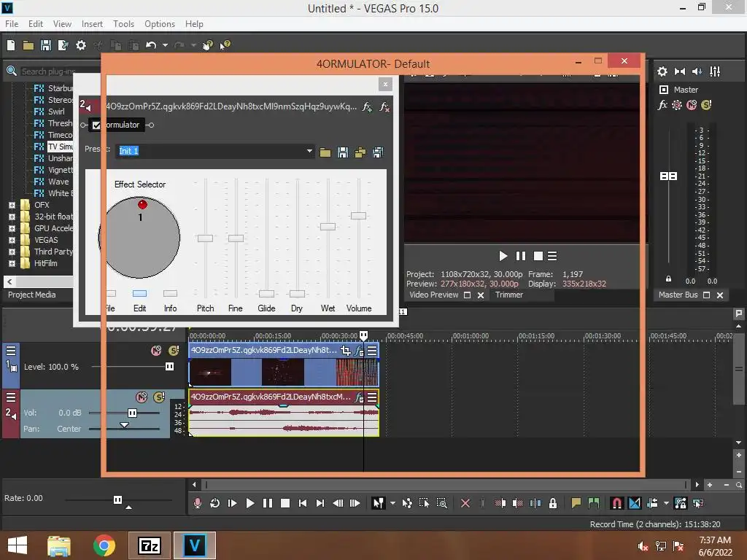The height and width of the screenshot is (560, 747).
Task: Toggle Master bus mute button
Action: pos(692,105)
